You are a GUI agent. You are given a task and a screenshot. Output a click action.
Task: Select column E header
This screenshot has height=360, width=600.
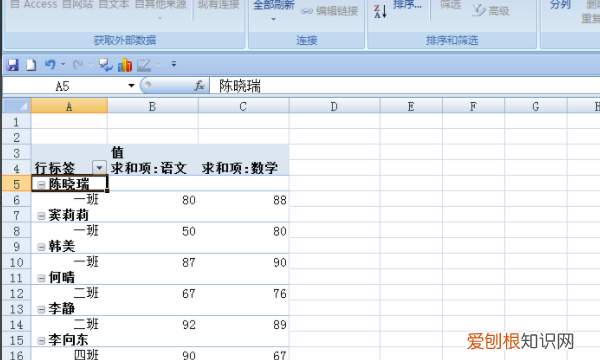click(411, 106)
